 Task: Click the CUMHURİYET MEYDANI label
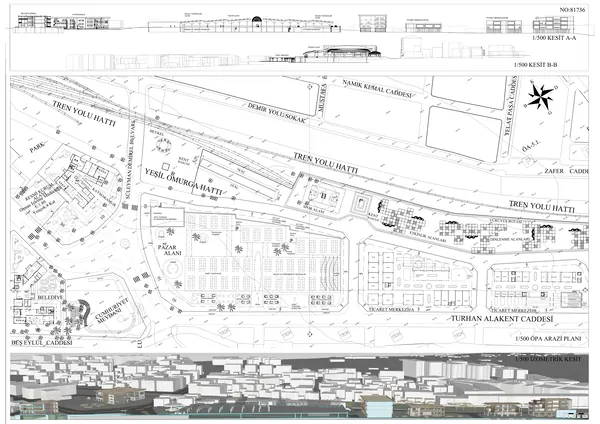pyautogui.click(x=109, y=311)
